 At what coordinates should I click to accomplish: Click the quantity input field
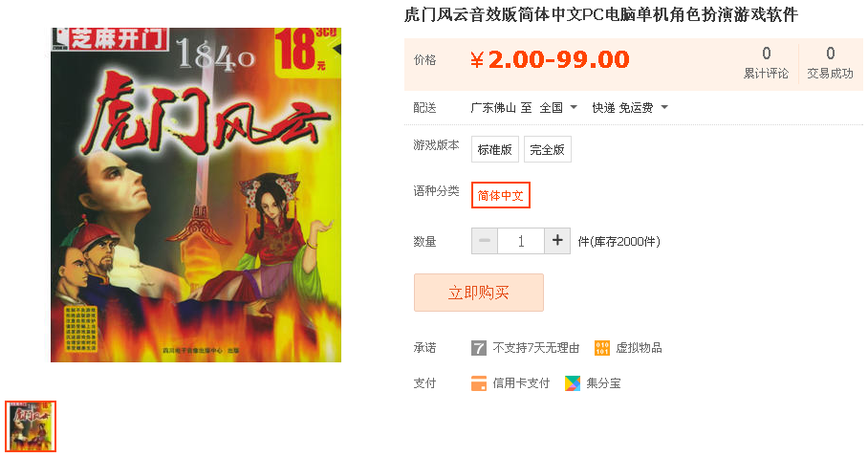pos(521,241)
